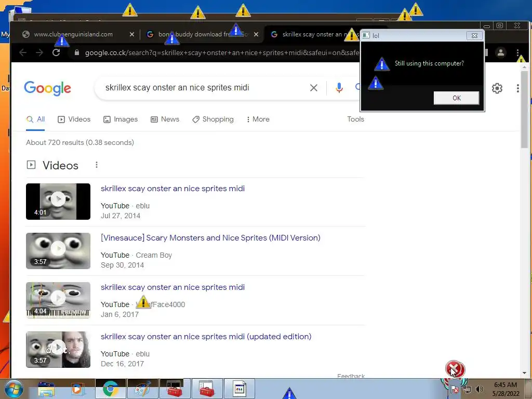The height and width of the screenshot is (399, 532).
Task: Select the skrillex scay onster tab
Action: coord(312,34)
